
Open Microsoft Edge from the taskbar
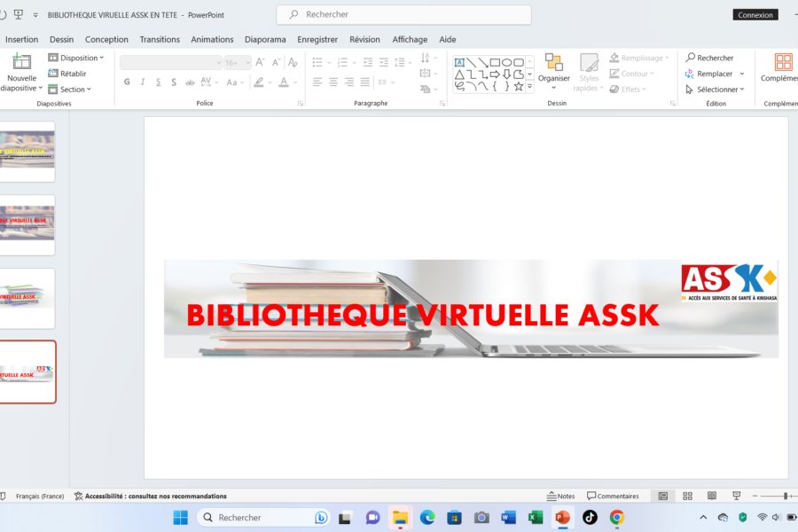pos(427,517)
